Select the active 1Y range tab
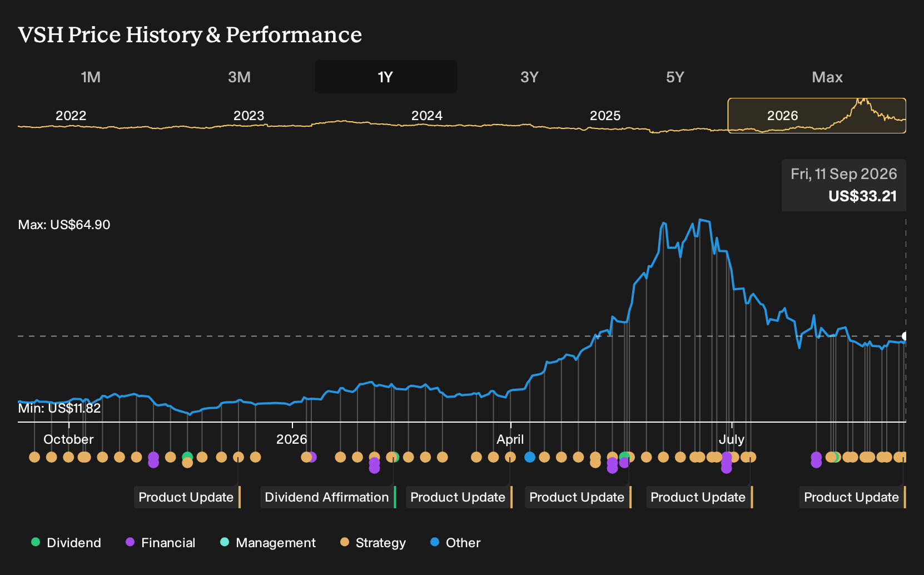Image resolution: width=924 pixels, height=575 pixels. click(386, 77)
